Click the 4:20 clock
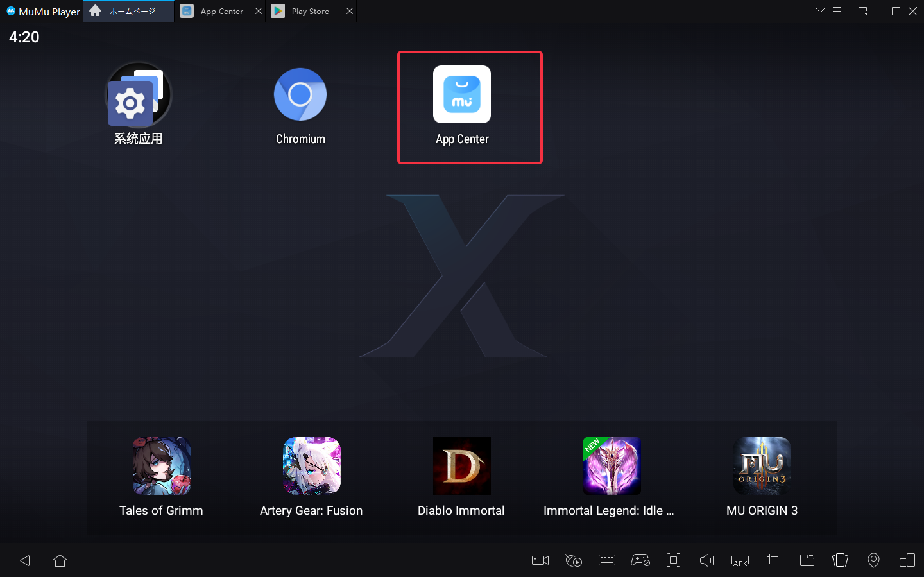This screenshot has height=577, width=924. [x=24, y=37]
